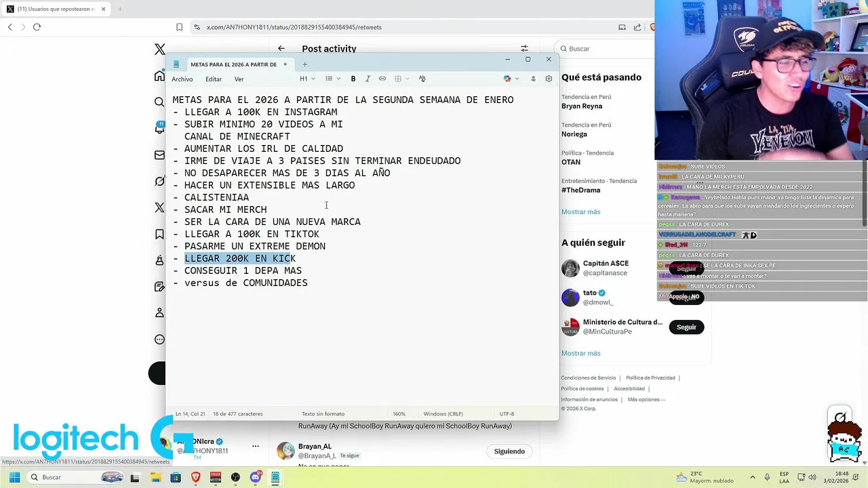Image resolution: width=868 pixels, height=488 pixels.
Task: Add a new Notepad tab
Action: tap(304, 64)
